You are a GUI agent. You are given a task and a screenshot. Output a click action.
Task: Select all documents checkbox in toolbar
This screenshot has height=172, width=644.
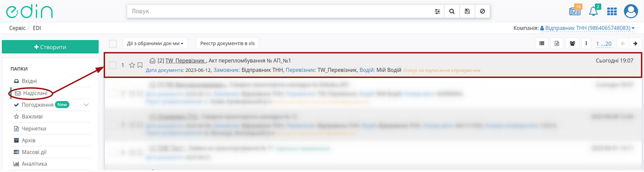click(113, 43)
